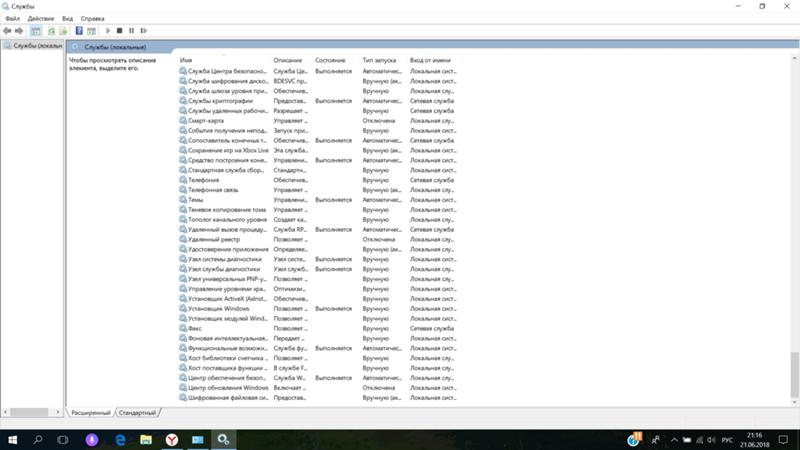Select Узел универсальных PNP-устройств name

click(228, 279)
